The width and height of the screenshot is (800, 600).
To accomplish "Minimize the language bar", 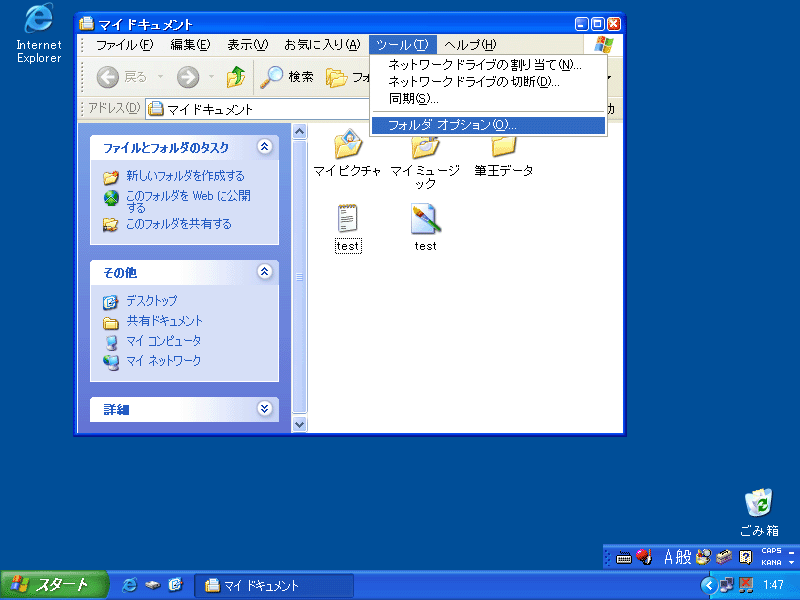I will coord(791,552).
